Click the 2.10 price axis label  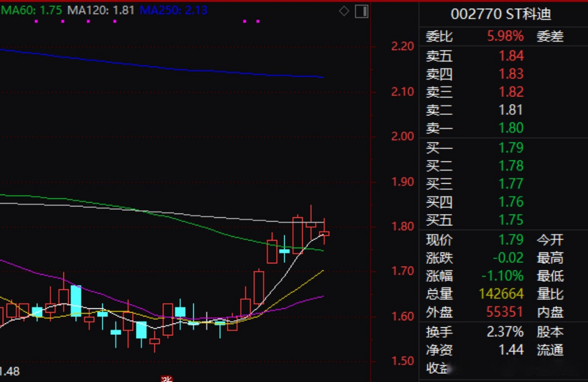[x=403, y=92]
